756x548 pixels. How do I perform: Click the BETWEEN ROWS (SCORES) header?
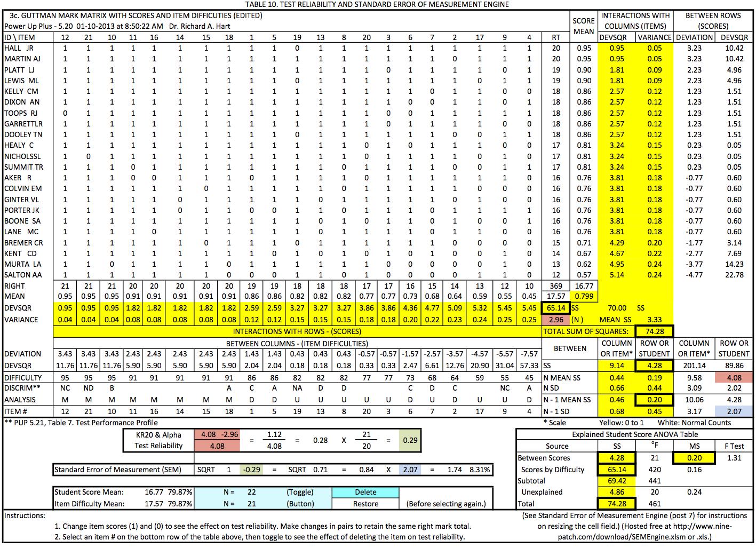pyautogui.click(x=713, y=21)
